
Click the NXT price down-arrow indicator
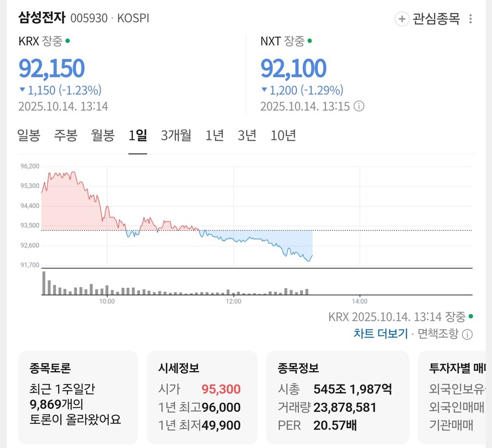[x=264, y=90]
